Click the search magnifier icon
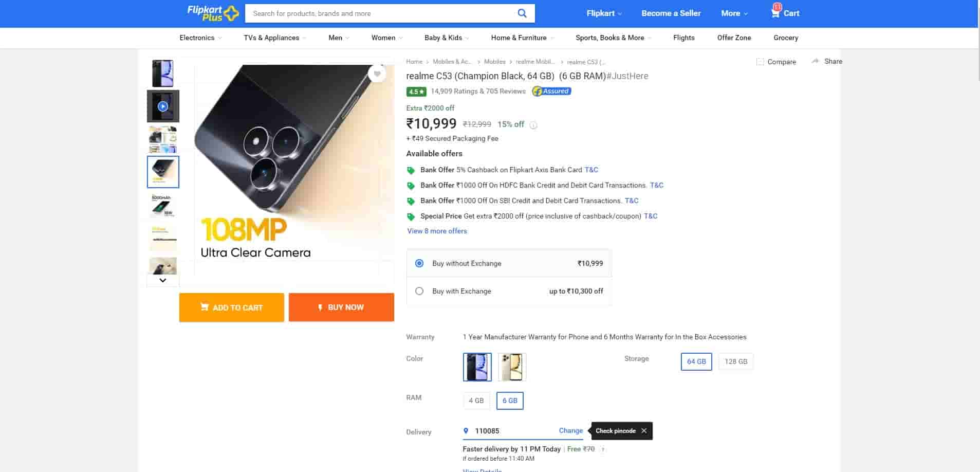Viewport: 980px width, 472px height. [x=522, y=13]
